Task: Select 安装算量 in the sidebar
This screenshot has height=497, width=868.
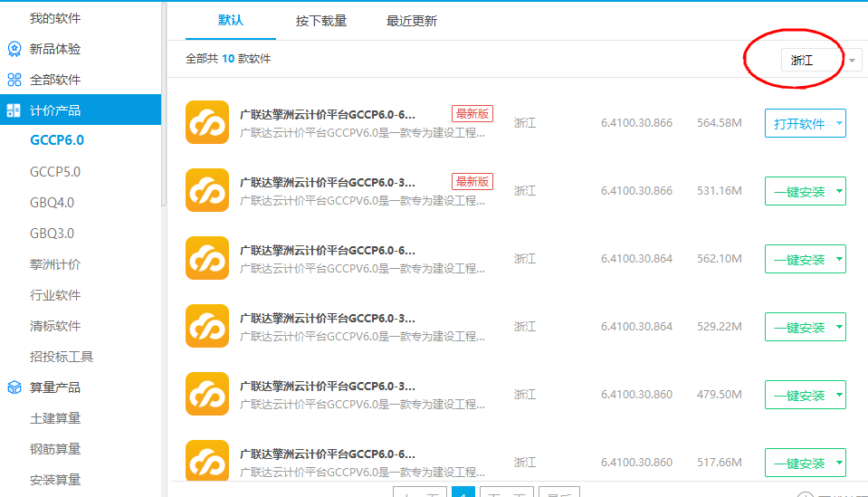Action: tap(55, 480)
